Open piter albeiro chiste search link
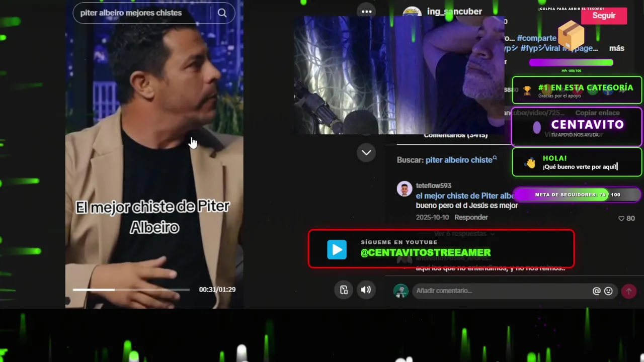 (x=459, y=160)
